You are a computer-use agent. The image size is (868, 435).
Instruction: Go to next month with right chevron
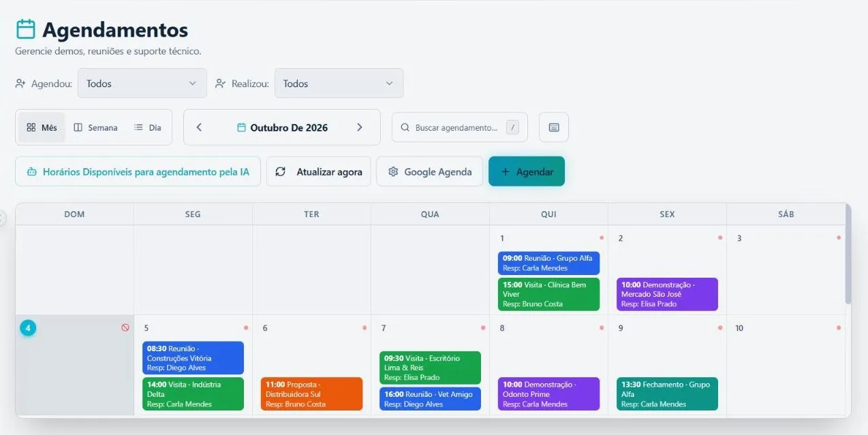[360, 127]
